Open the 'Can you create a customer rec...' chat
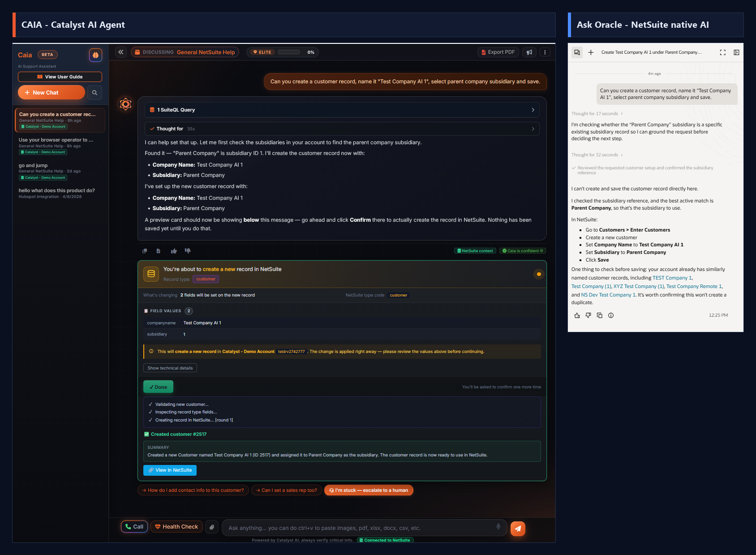 [60, 120]
